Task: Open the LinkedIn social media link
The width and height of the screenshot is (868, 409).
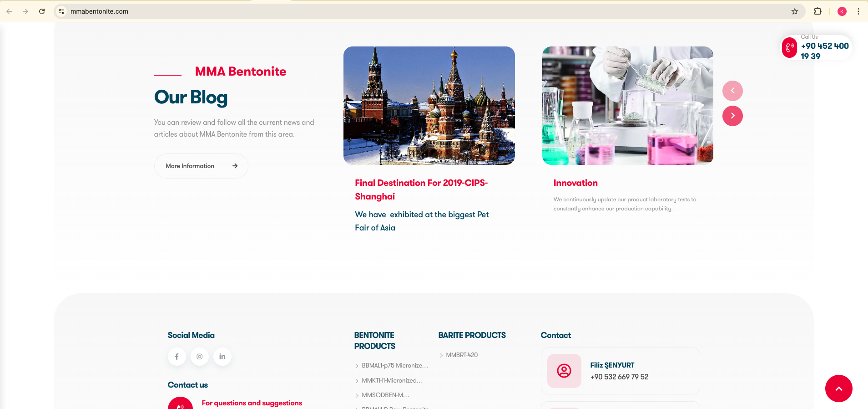Action: (x=222, y=357)
